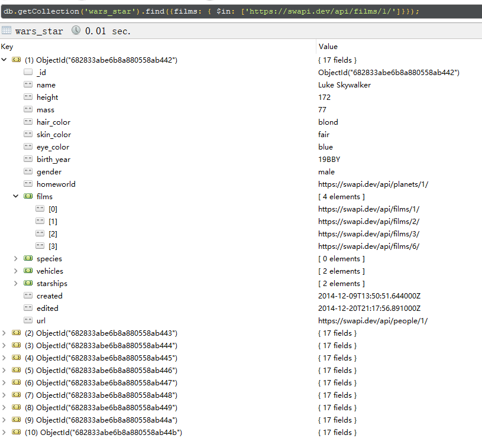This screenshot has width=482, height=448.
Task: Click the document icon of record (10)
Action: click(17, 432)
